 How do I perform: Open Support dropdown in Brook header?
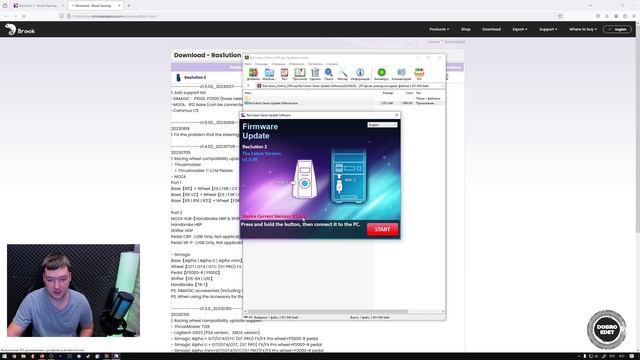(548, 29)
